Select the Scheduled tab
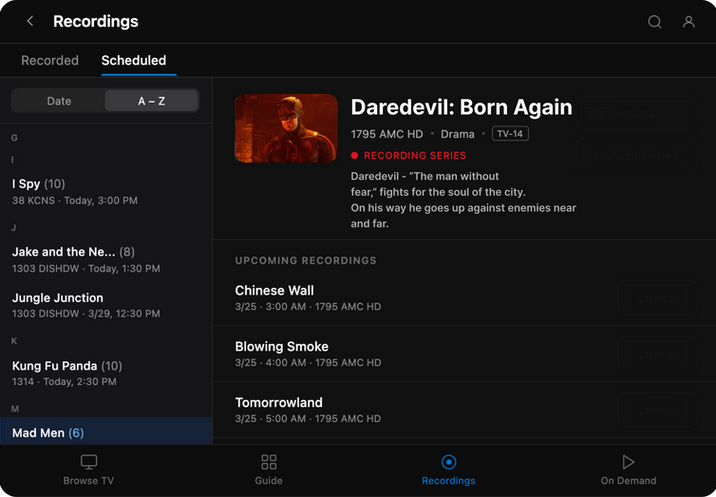Viewport: 716px width, 497px height. 134,60
